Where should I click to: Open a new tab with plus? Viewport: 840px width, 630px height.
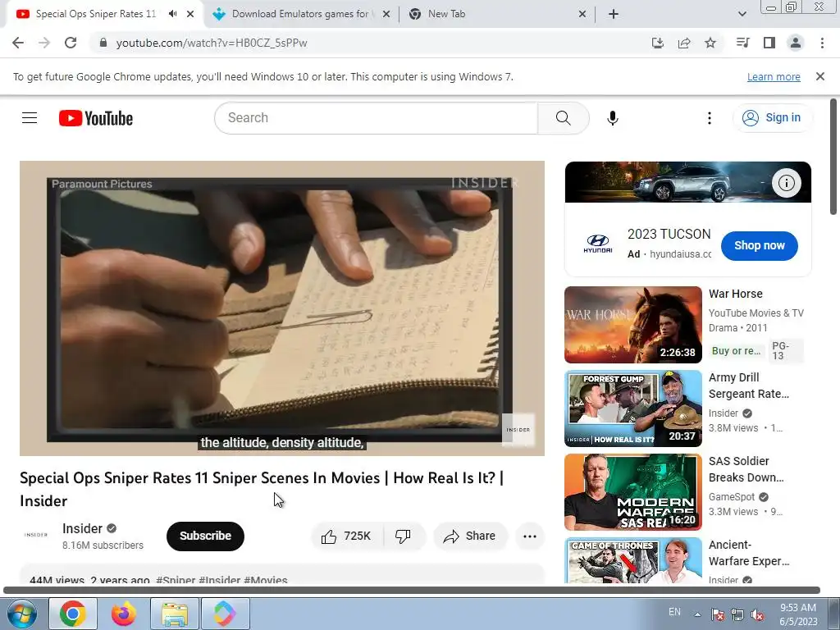[614, 15]
